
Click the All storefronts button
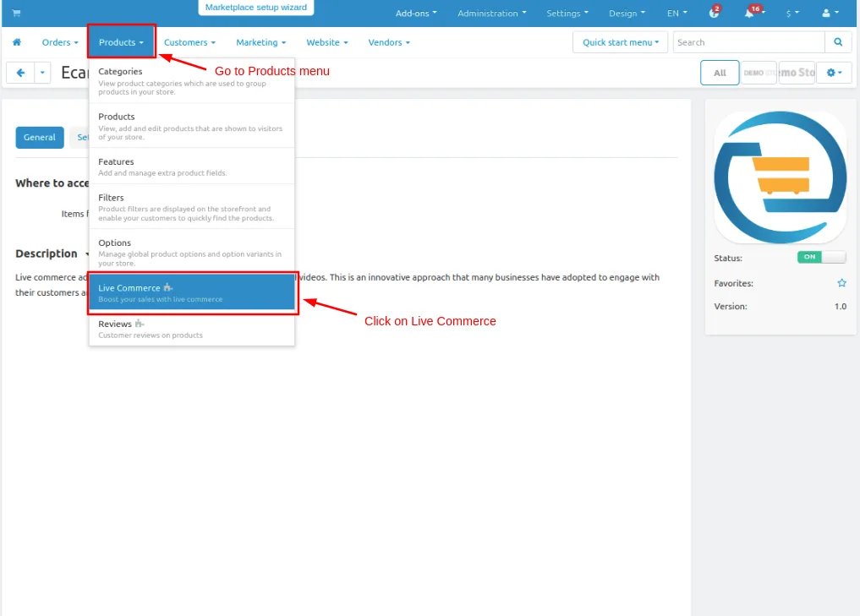[x=720, y=73]
